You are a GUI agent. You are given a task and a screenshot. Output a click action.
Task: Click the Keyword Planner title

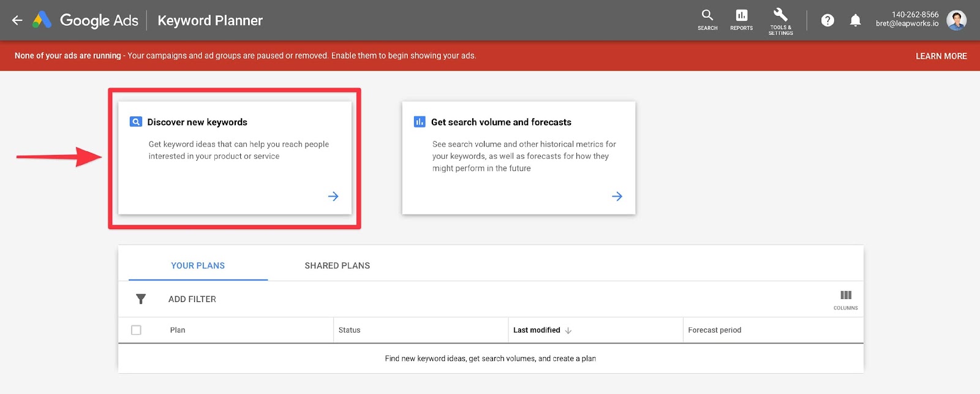(x=210, y=20)
